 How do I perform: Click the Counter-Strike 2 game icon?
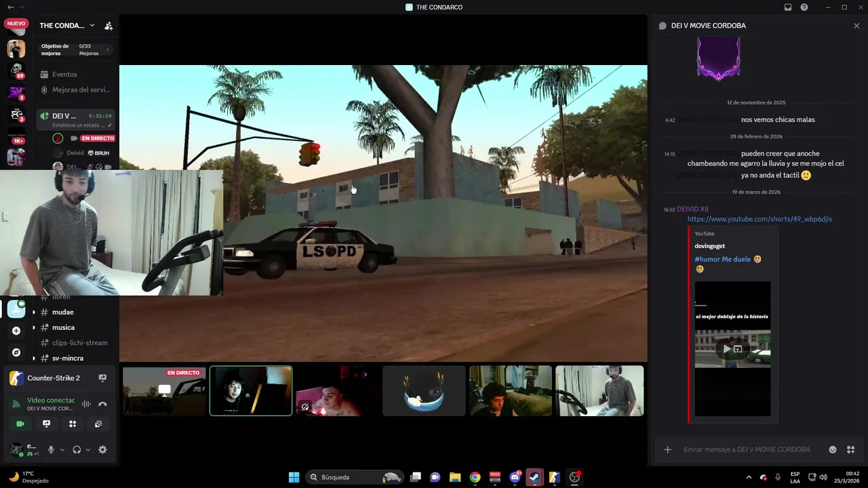[x=16, y=378]
